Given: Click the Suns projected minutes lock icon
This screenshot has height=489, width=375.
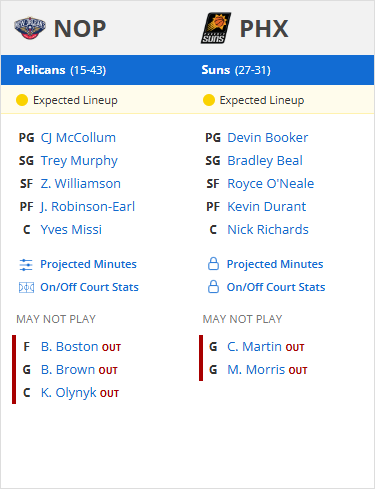Looking at the screenshot, I should pos(213,264).
